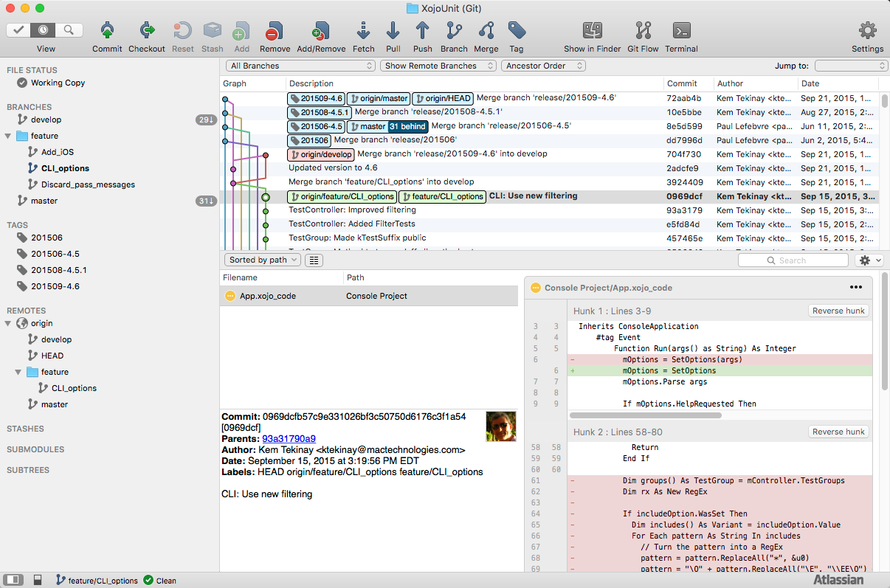Open the Sorted by path dropdown
890x588 pixels.
263,260
